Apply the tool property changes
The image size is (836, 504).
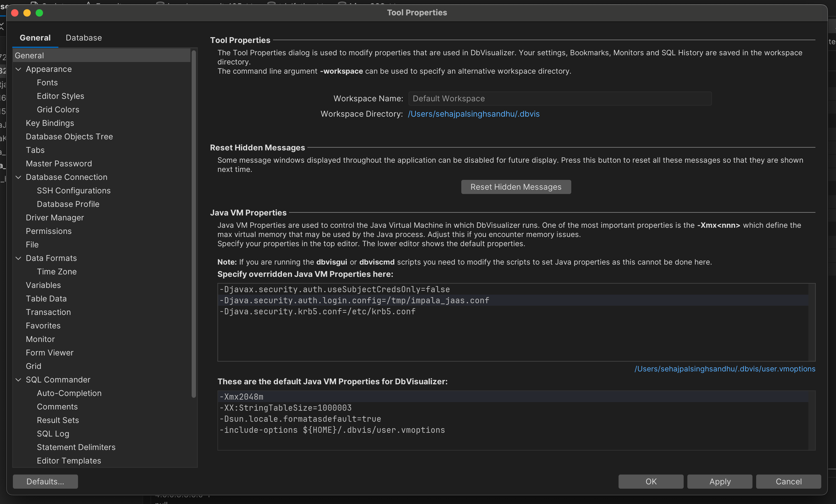click(x=720, y=481)
